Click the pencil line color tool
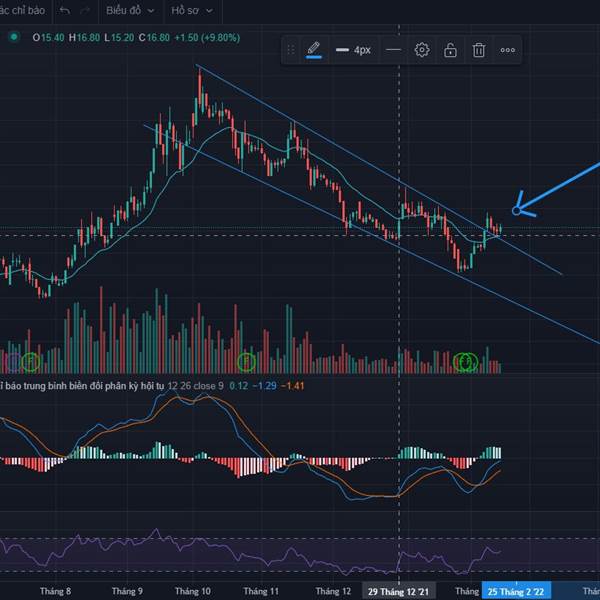Viewport: 600px width, 600px height. [x=314, y=50]
